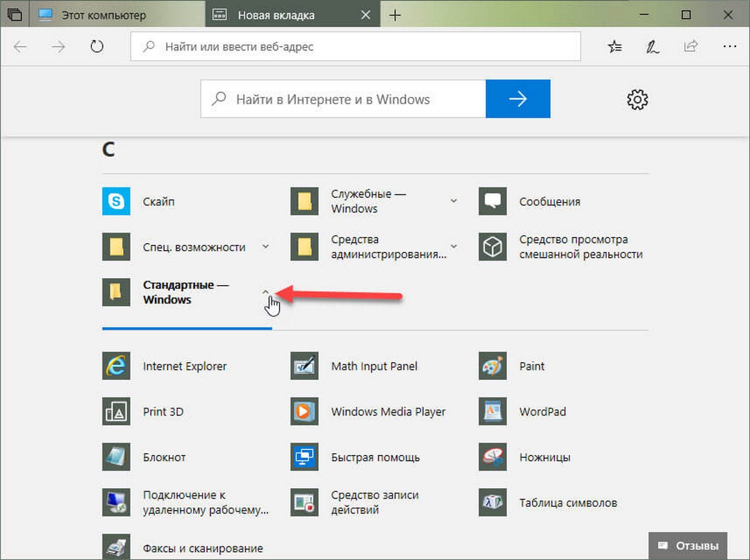Refresh the page
The height and width of the screenshot is (560, 750).
[x=96, y=47]
